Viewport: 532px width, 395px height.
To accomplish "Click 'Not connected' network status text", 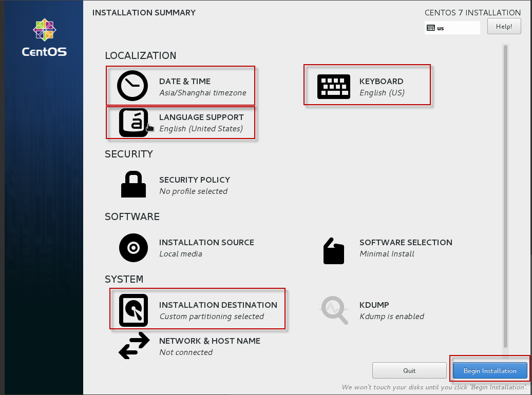I will 186,352.
